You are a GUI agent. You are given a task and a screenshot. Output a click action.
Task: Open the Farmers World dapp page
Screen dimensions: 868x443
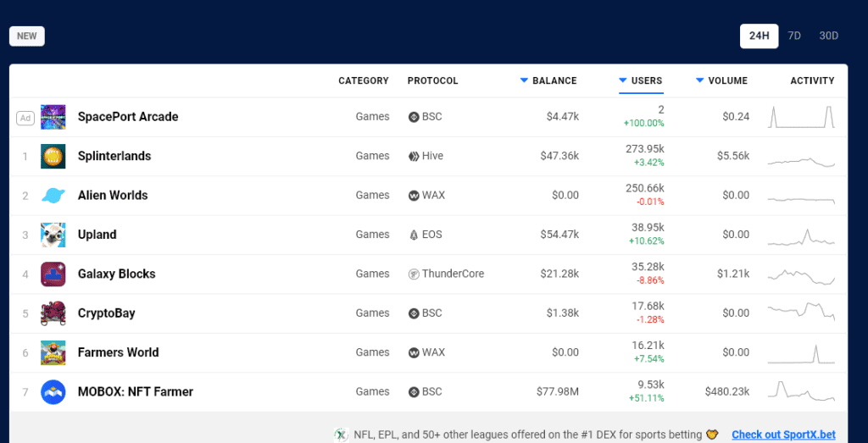coord(119,353)
